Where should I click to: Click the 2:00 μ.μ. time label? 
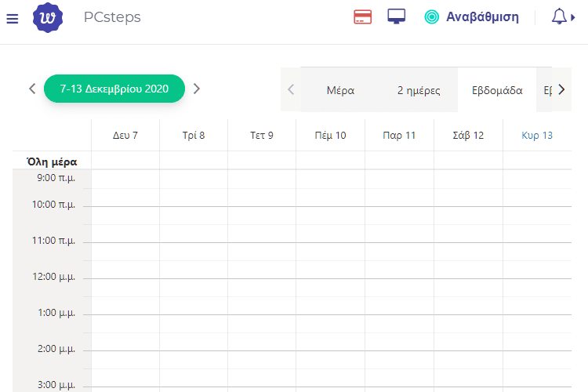tap(56, 348)
